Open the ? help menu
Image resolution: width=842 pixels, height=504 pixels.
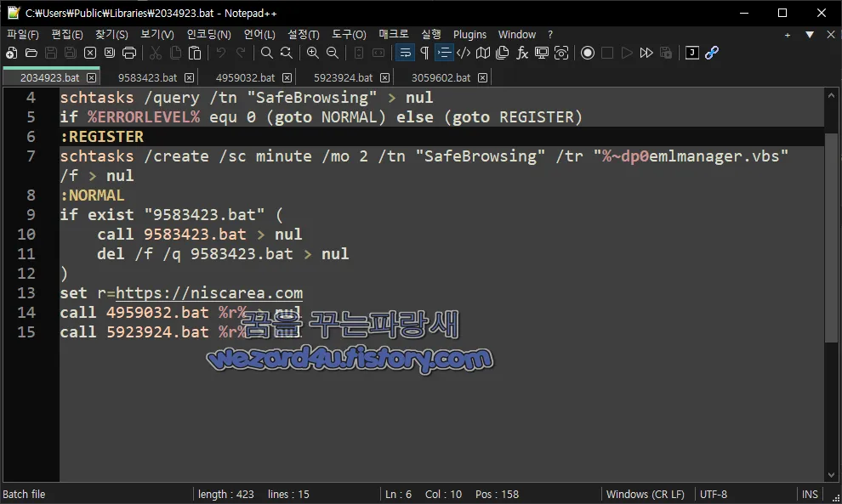pos(550,34)
